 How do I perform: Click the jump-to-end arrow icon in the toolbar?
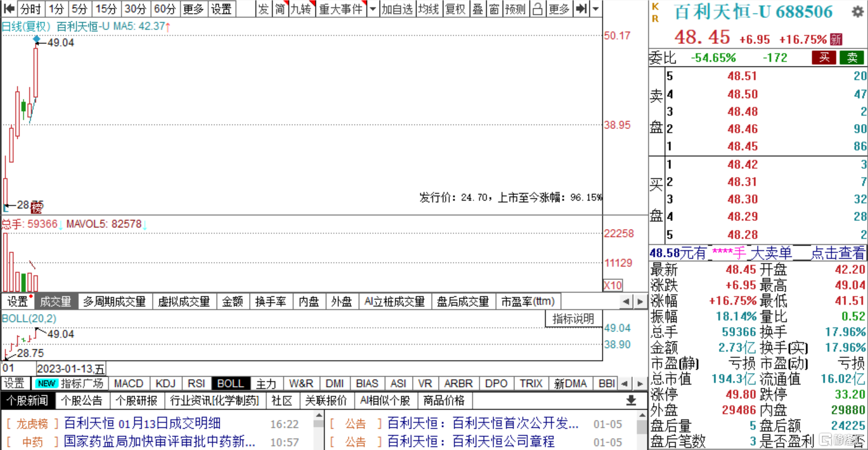click(582, 9)
